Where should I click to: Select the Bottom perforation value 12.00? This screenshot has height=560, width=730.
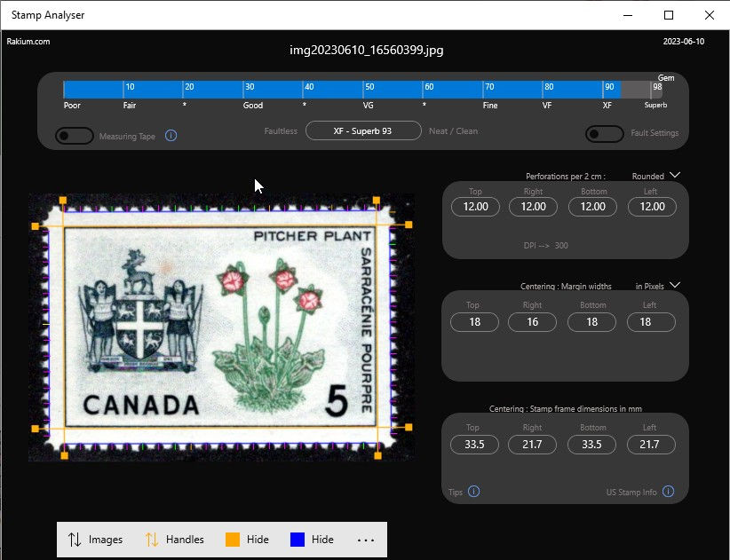pyautogui.click(x=592, y=207)
